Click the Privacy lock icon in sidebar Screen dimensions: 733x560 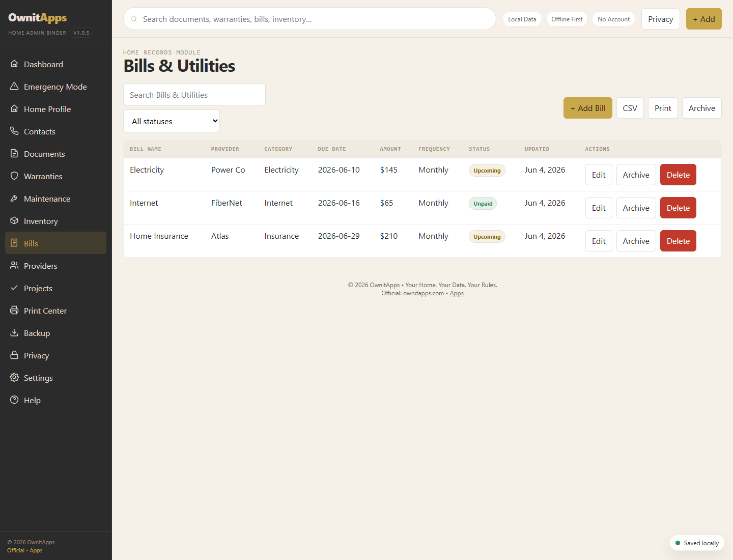[14, 355]
